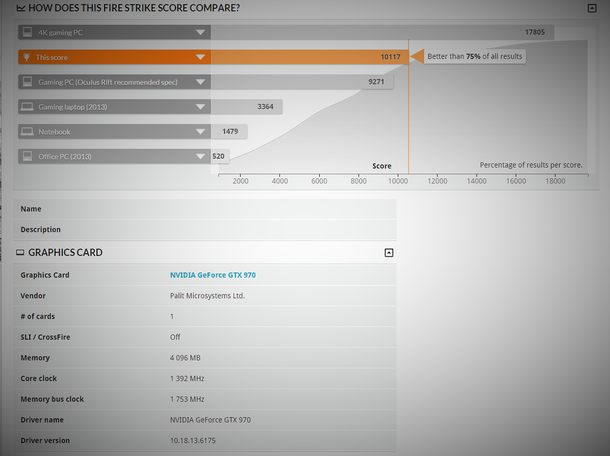Click the 1479 Notebook score value
Image resolution: width=610 pixels, height=456 pixels.
pyautogui.click(x=230, y=132)
